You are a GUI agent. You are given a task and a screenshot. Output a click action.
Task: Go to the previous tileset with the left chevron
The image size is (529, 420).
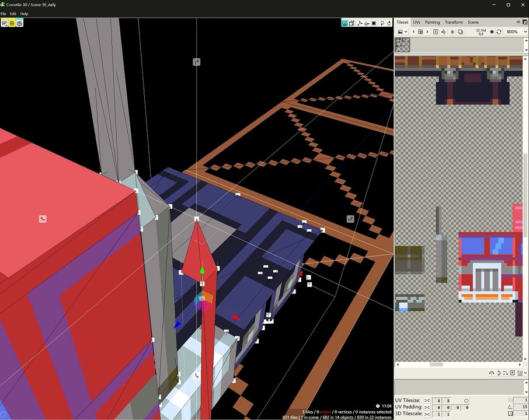click(413, 32)
